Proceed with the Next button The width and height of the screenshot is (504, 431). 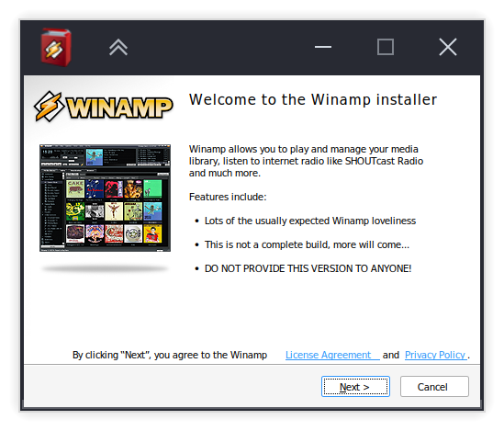tap(355, 386)
